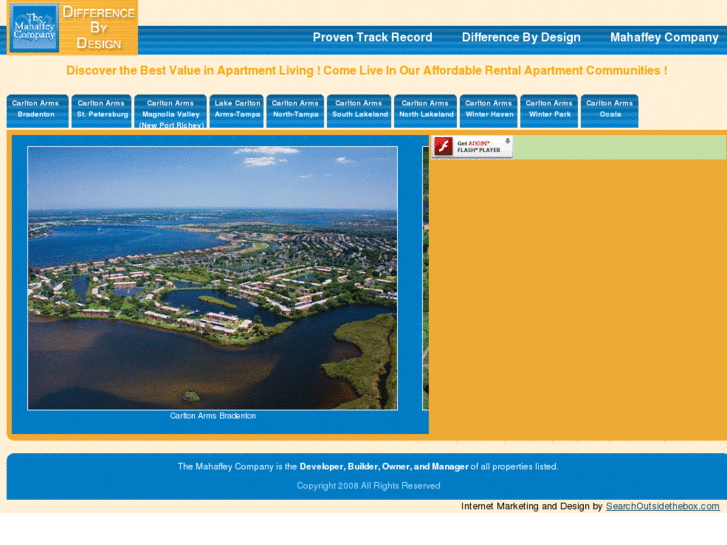The width and height of the screenshot is (727, 545).
Task: Click Copyright 2008 All Rights Reserved text
Action: [x=369, y=486]
